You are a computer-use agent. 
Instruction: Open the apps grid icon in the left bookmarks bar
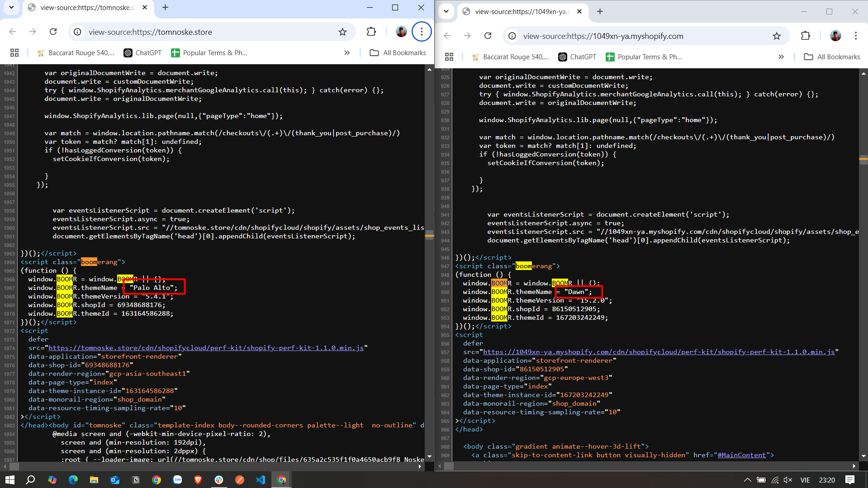point(14,53)
